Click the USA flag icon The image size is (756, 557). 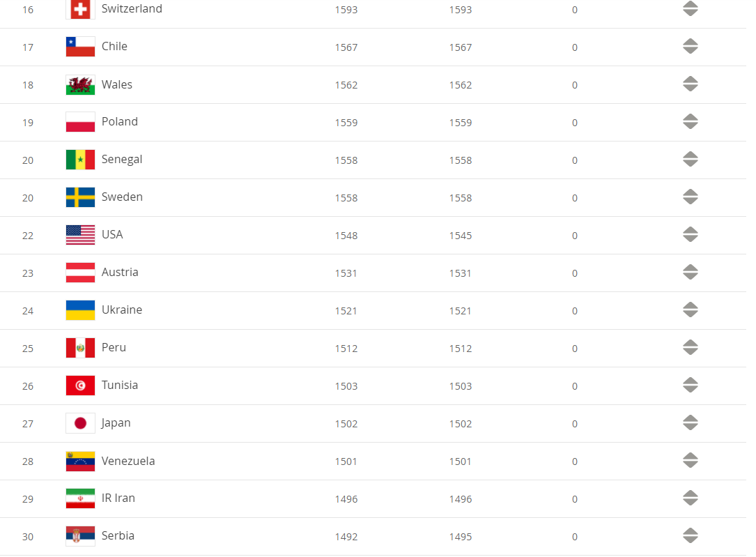pyautogui.click(x=79, y=234)
